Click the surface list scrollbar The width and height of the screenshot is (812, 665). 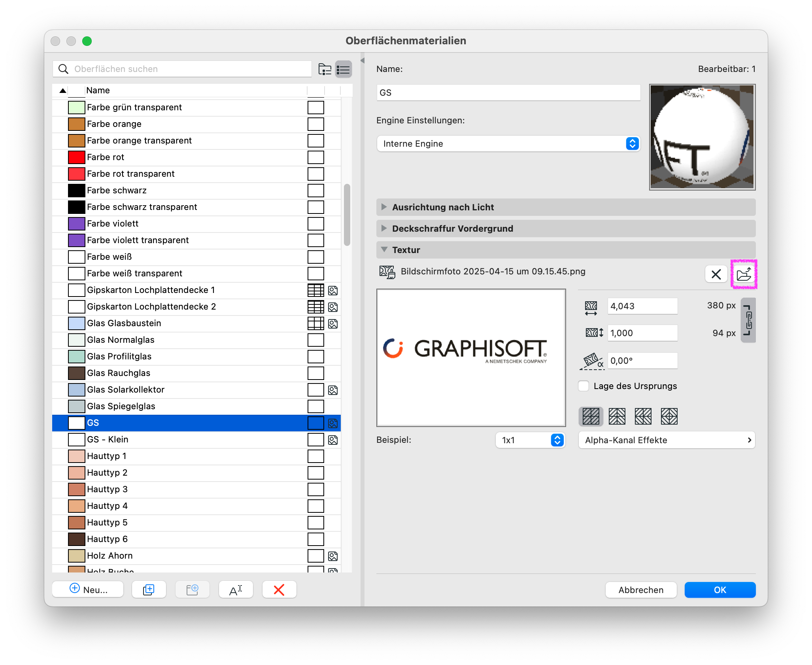point(347,215)
